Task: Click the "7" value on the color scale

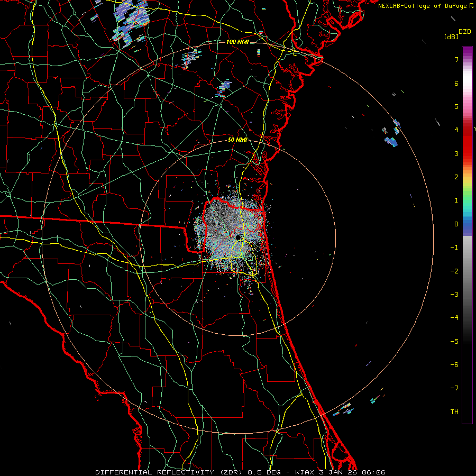Action: point(456,59)
